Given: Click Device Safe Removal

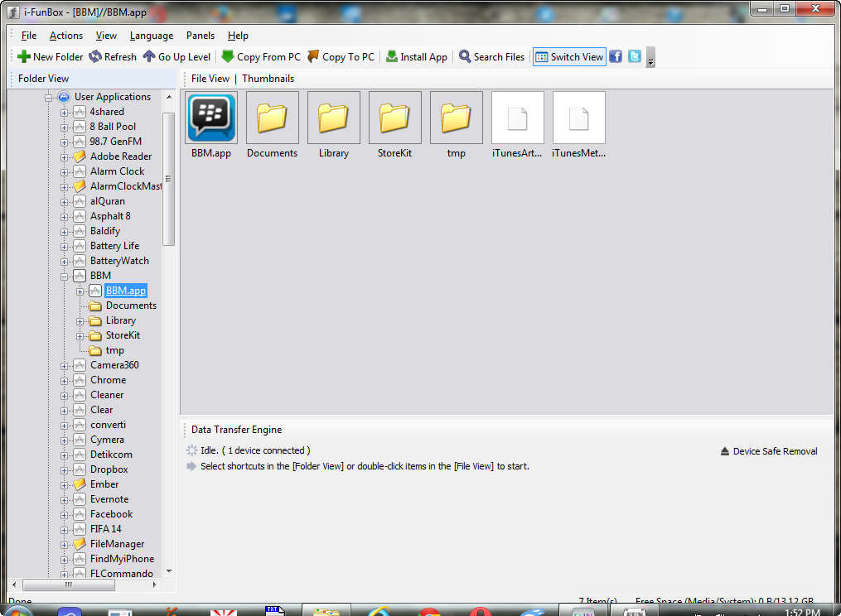Looking at the screenshot, I should pos(769,451).
